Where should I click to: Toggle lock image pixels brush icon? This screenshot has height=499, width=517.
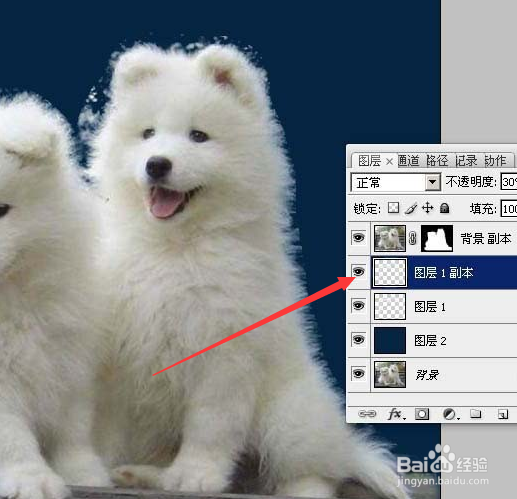pos(411,208)
